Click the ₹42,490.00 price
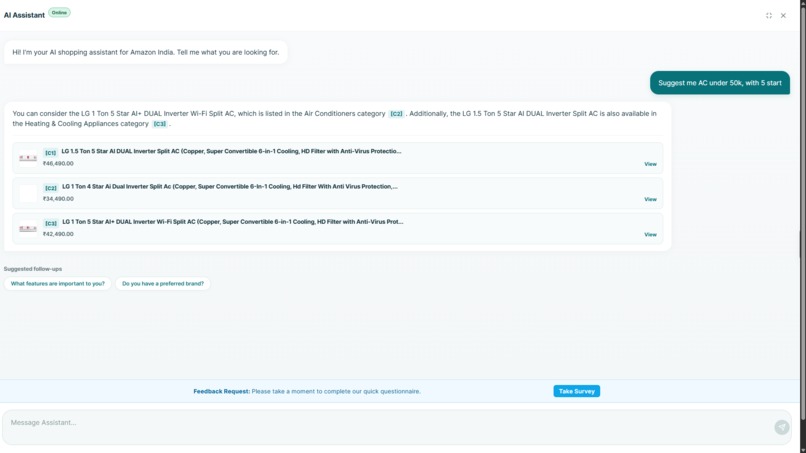This screenshot has width=806, height=453. click(x=58, y=234)
